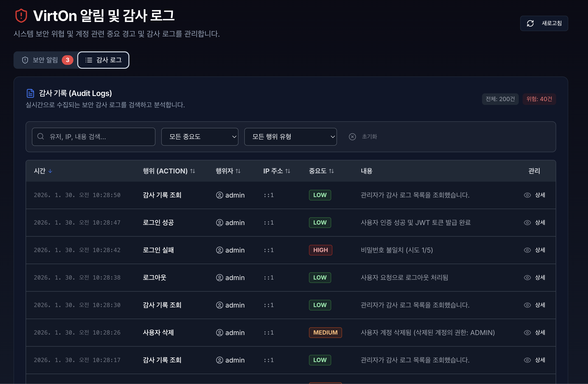This screenshot has width=588, height=384.
Task: Click the circled-x icon next to 초기화
Action: click(352, 137)
